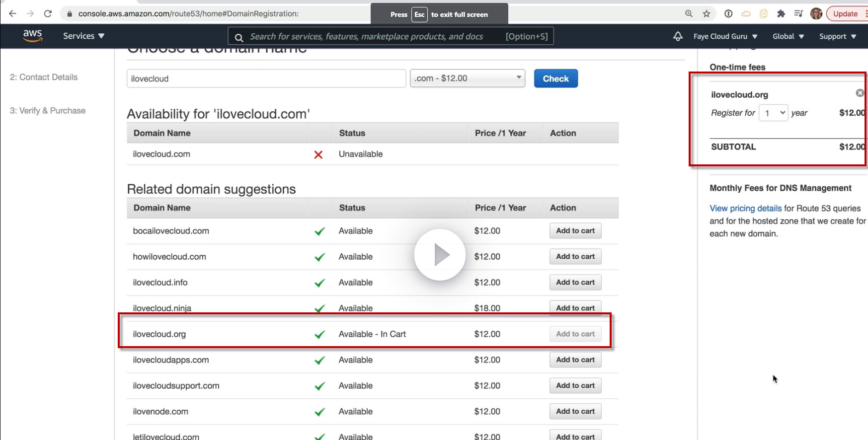
Task: Click the padlock site info icon
Action: click(70, 14)
